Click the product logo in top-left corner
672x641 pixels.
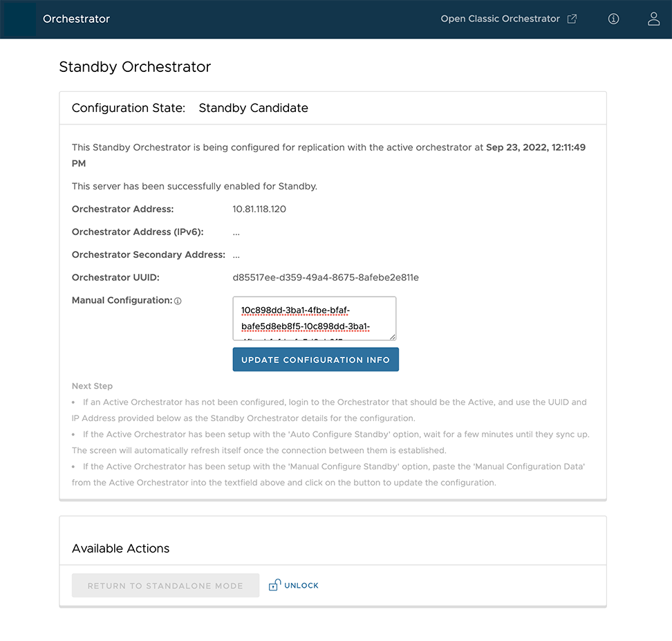click(x=19, y=19)
